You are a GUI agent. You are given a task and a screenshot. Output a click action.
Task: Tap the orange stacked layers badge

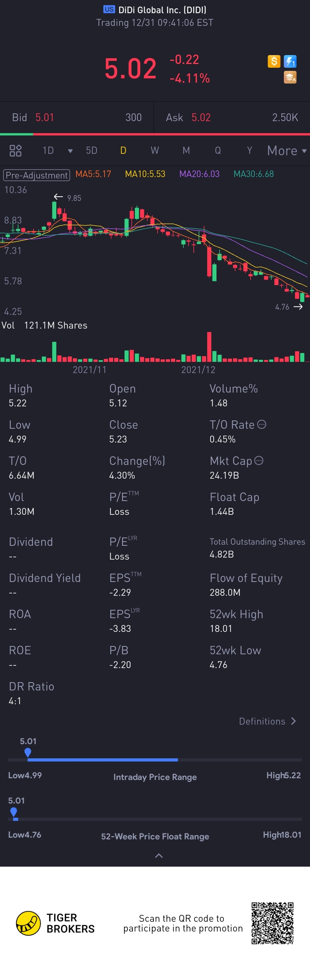[290, 77]
